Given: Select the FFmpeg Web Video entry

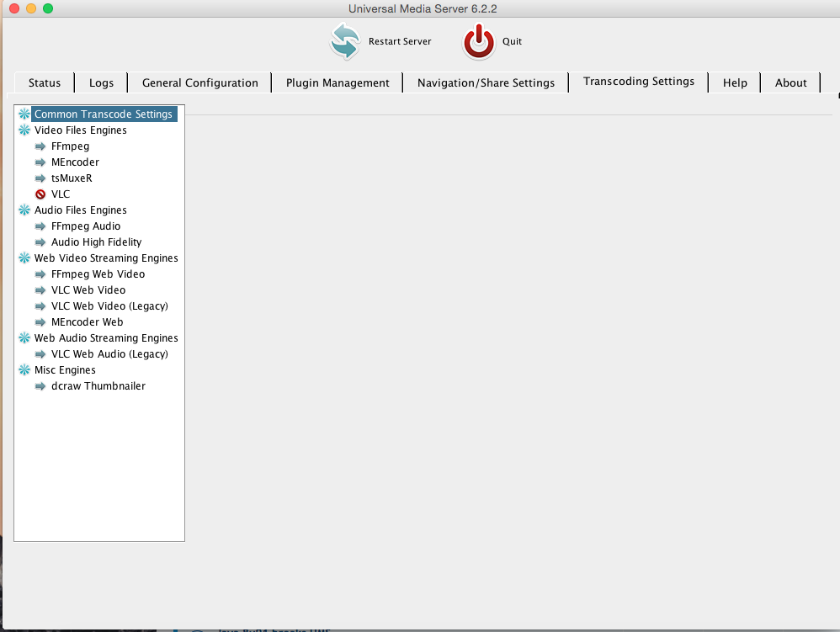Looking at the screenshot, I should (x=98, y=274).
